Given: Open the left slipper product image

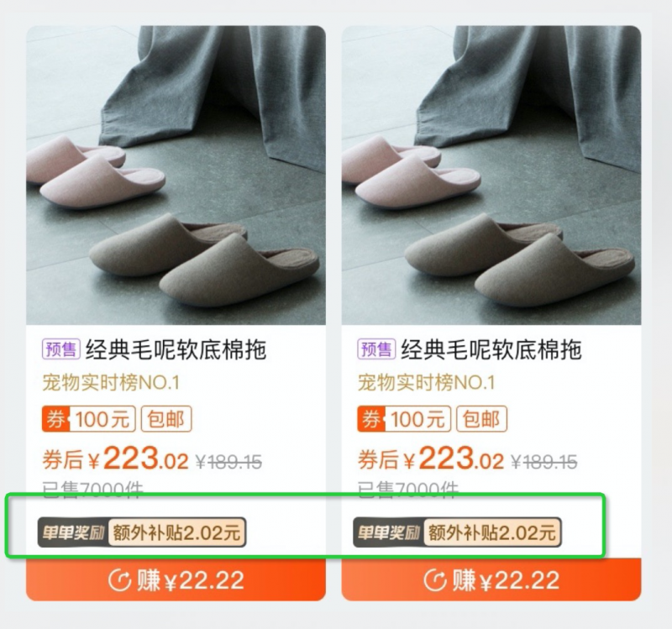Looking at the screenshot, I should [176, 175].
